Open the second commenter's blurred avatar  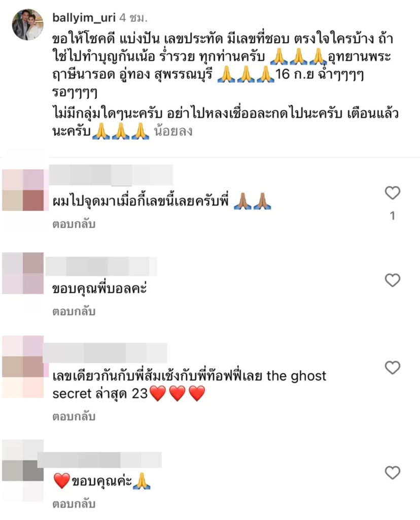tap(23, 273)
